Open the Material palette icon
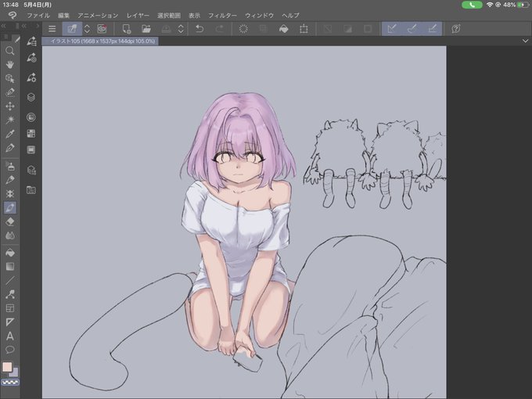 click(x=31, y=190)
